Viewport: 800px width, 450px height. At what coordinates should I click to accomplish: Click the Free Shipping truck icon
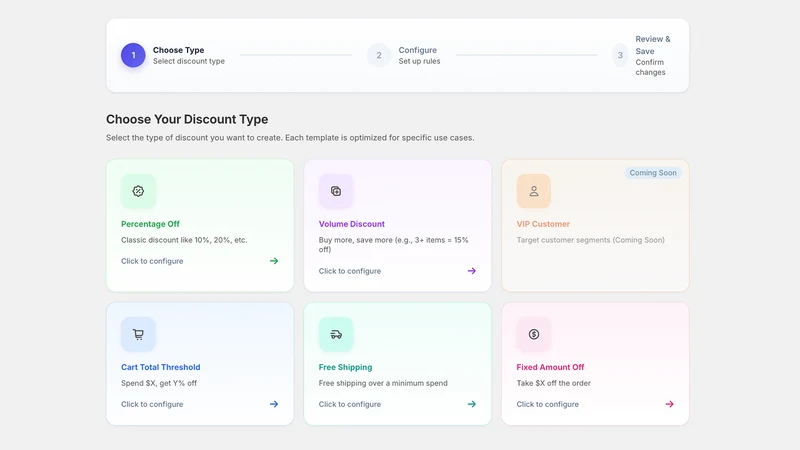336,334
